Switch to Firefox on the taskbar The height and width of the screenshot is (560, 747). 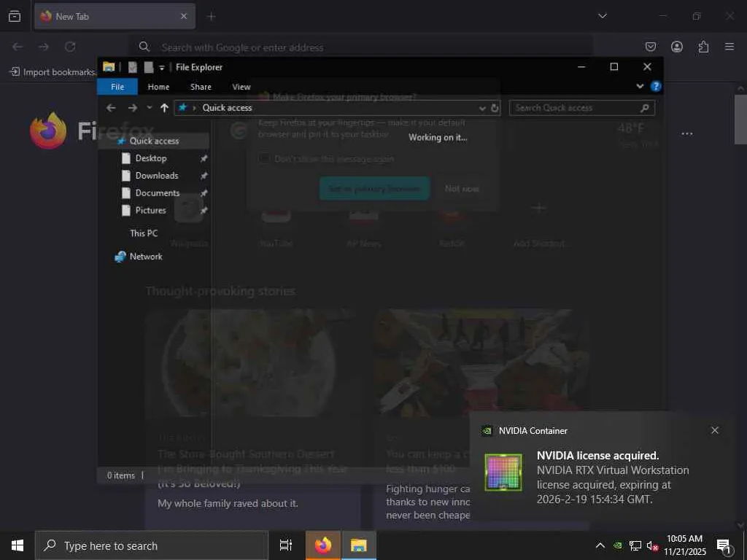tap(323, 545)
